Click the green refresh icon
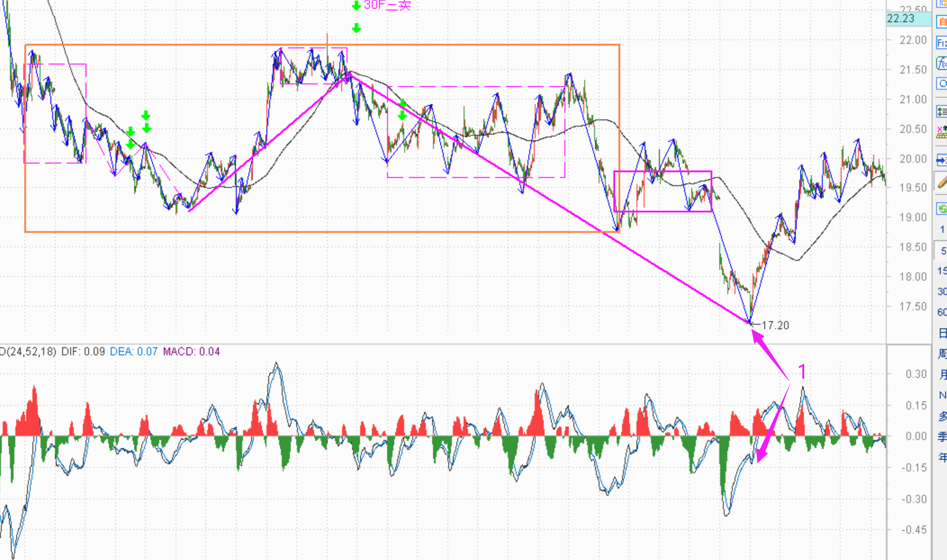 942,208
